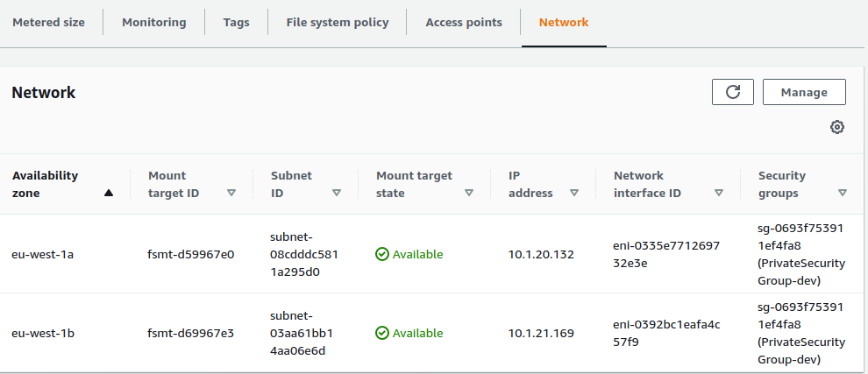Open the Access points tab
The image size is (868, 374).
(464, 23)
